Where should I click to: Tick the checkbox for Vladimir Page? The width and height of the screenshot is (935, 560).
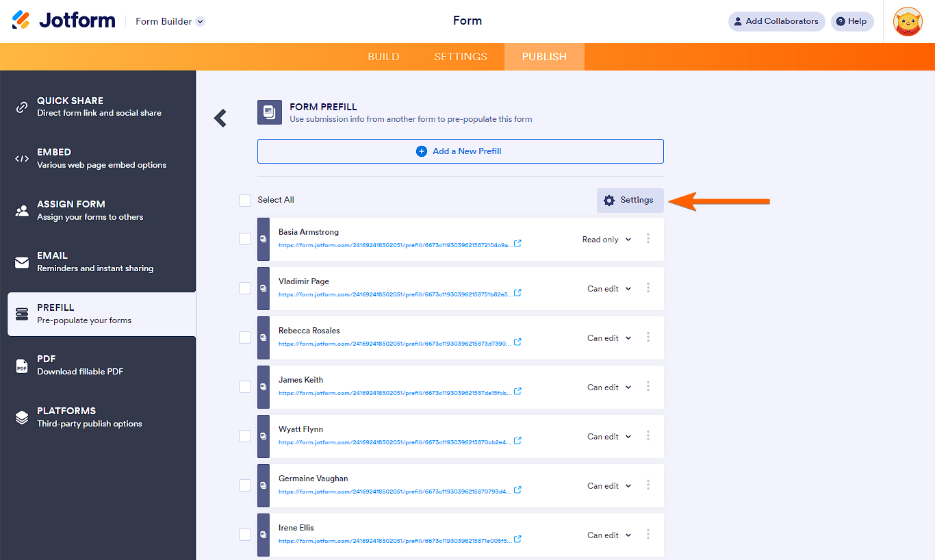245,288
